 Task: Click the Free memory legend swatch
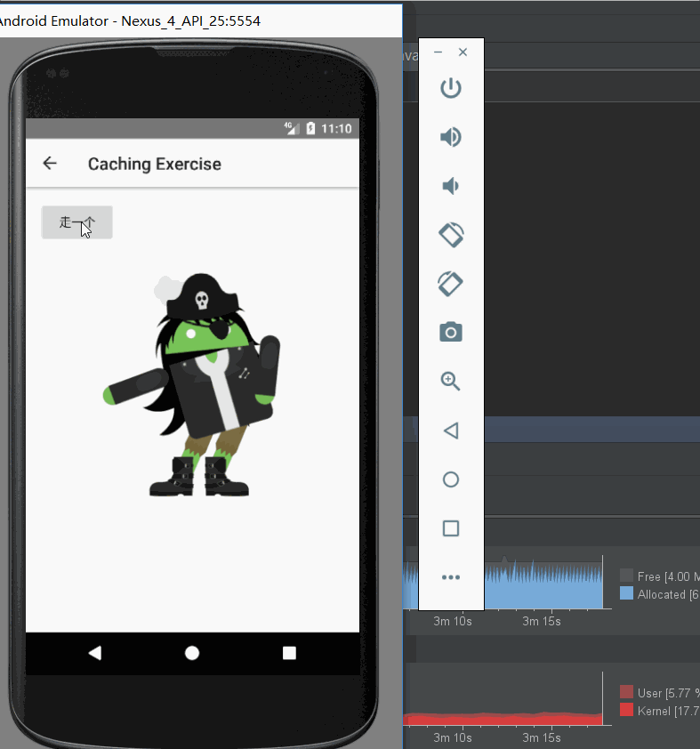[626, 576]
